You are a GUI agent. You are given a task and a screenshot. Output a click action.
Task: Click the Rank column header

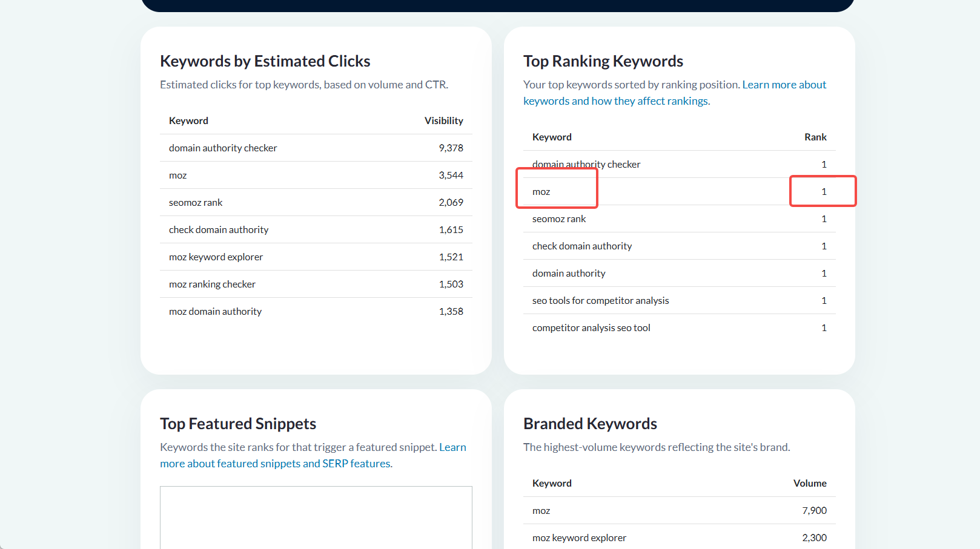815,137
